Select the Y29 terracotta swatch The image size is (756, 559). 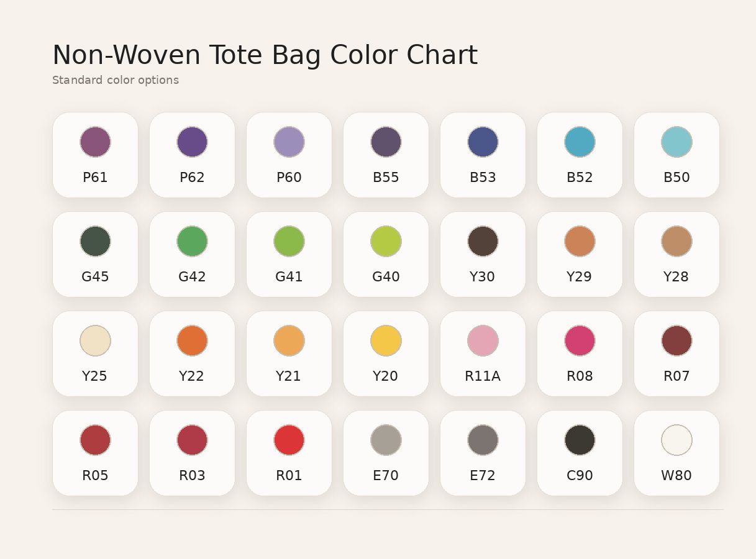tap(580, 241)
